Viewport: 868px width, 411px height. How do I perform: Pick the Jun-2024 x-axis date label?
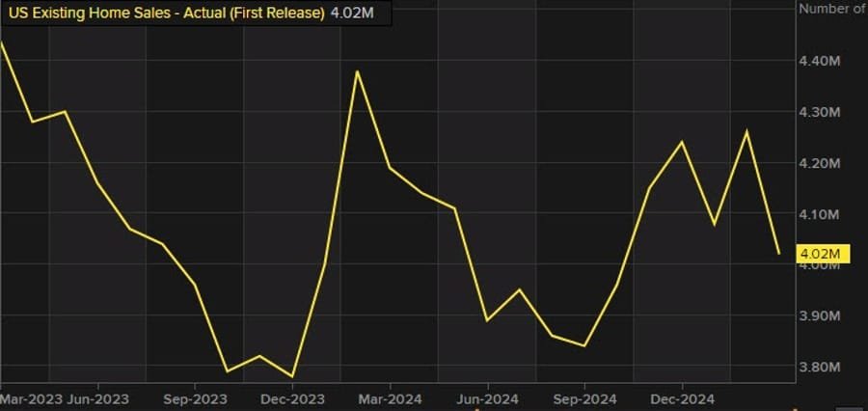click(487, 397)
